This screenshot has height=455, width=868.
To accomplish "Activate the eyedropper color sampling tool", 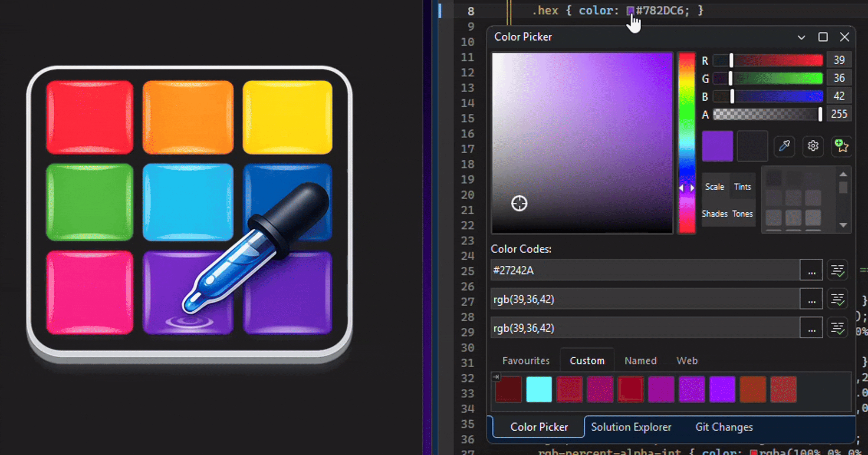I will point(784,146).
